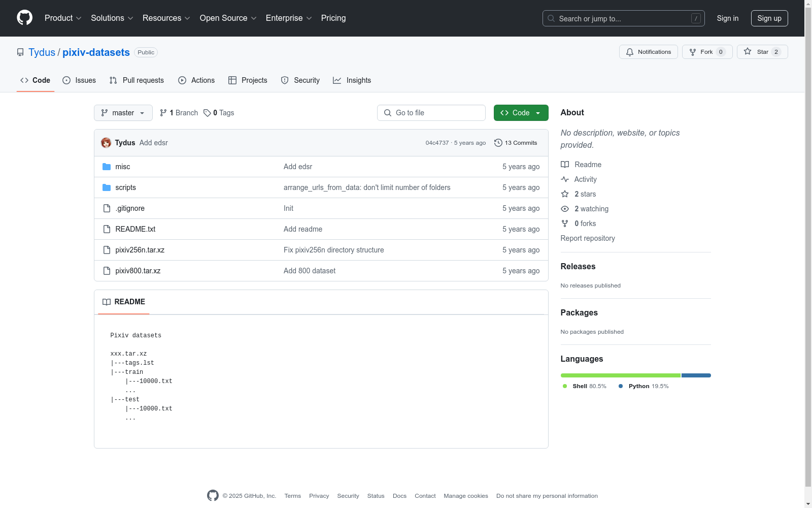Switch to the Issues tab
This screenshot has width=812, height=508.
click(79, 80)
